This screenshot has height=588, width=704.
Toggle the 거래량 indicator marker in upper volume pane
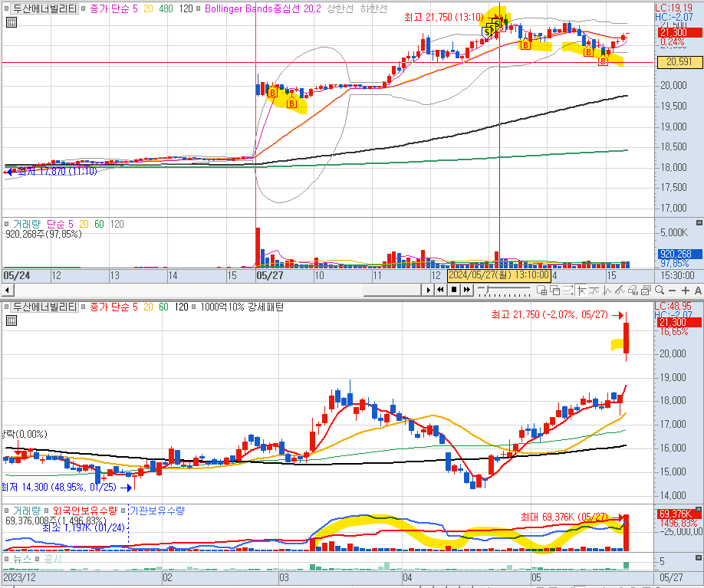tap(7, 224)
